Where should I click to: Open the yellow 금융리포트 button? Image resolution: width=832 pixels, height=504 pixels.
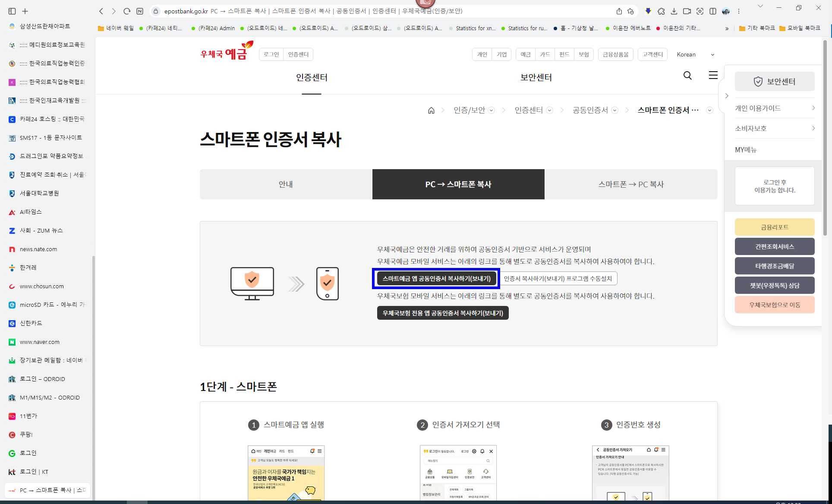pyautogui.click(x=775, y=227)
